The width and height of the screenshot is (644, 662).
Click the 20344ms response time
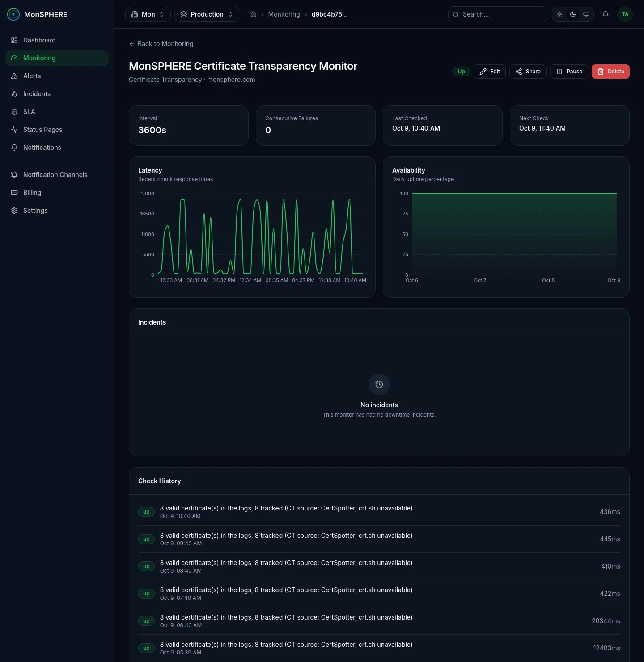tap(606, 621)
